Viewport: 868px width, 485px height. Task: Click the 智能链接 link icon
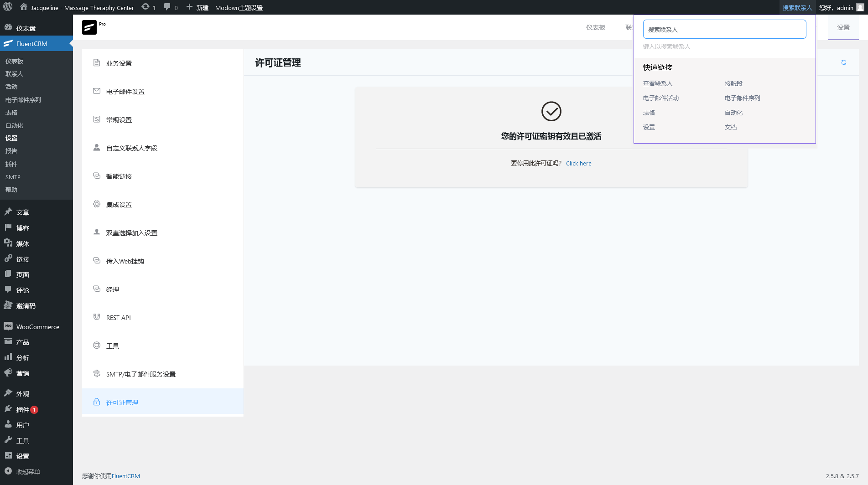(97, 176)
